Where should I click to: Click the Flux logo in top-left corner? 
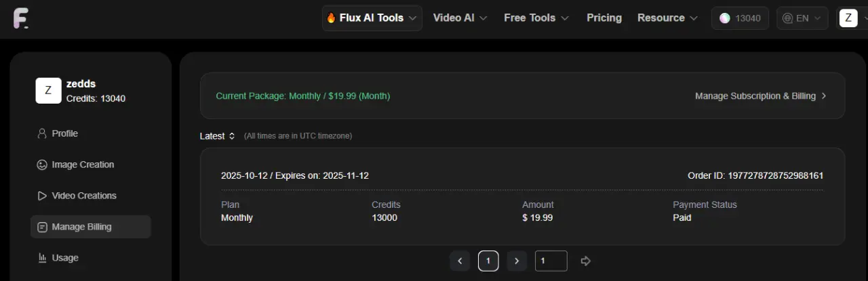(x=20, y=18)
